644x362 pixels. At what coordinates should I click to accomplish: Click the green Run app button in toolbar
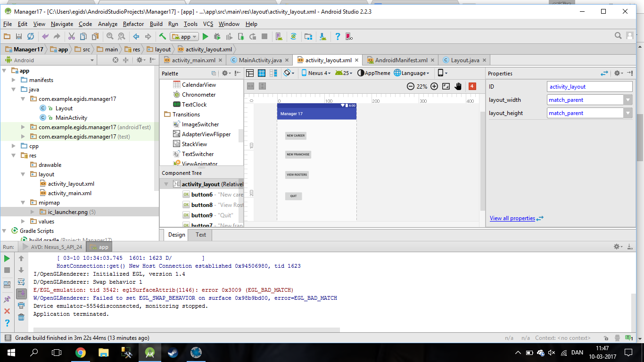pos(206,36)
